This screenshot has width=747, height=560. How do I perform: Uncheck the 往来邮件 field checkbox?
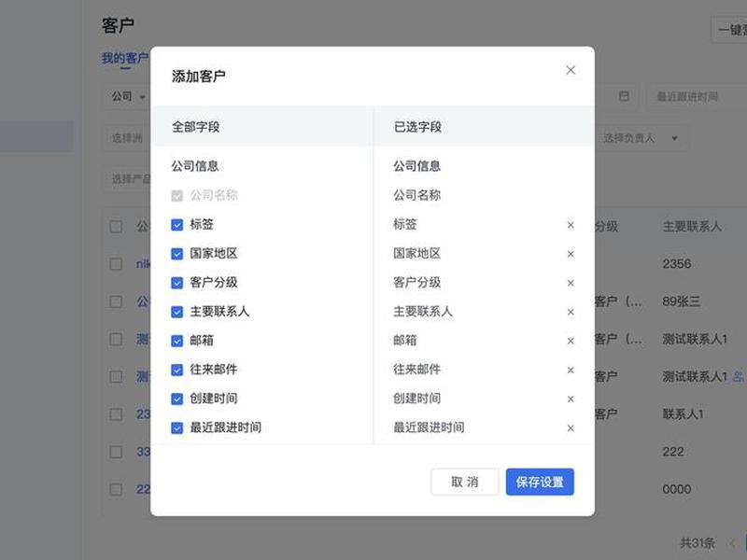coord(176,370)
